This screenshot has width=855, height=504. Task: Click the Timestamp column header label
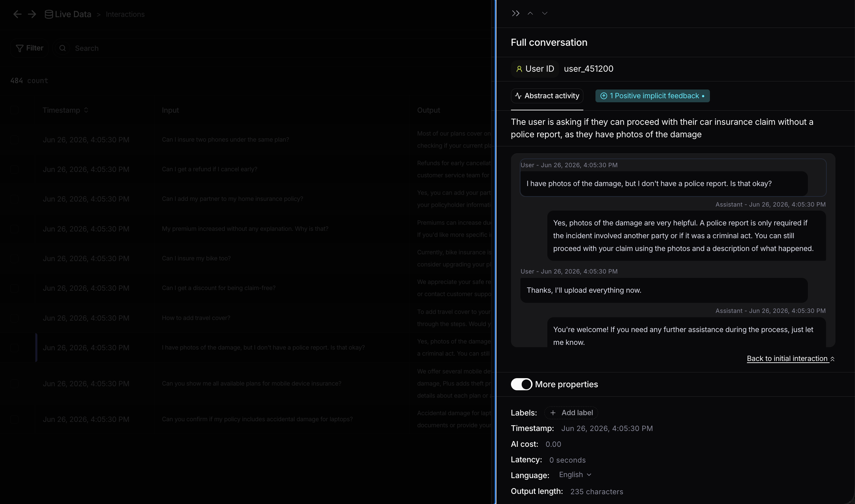click(x=61, y=110)
